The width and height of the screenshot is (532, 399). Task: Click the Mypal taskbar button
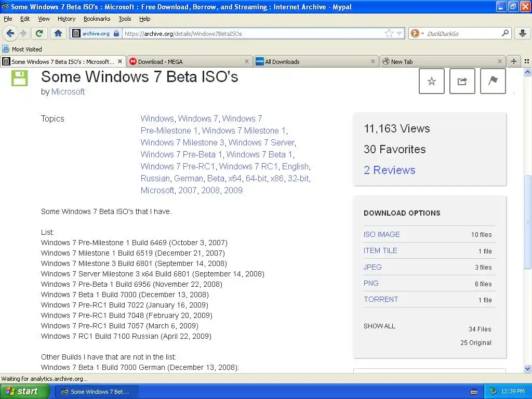[x=96, y=392]
